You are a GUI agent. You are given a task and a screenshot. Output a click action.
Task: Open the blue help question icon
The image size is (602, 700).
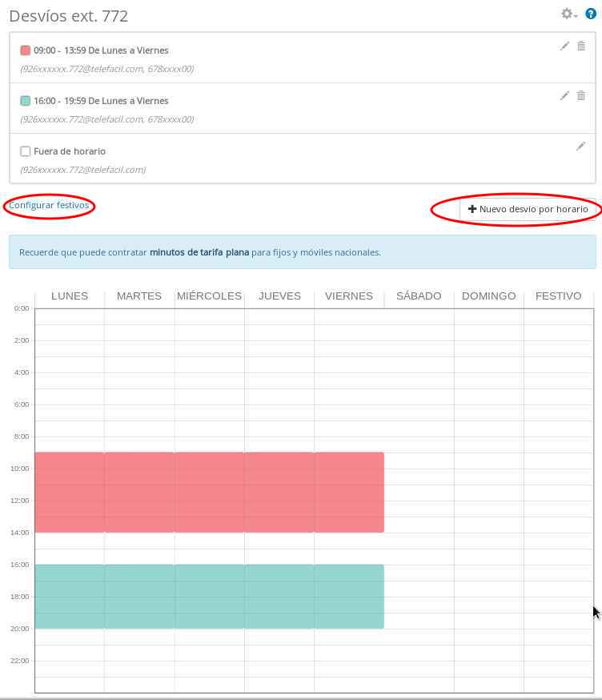591,14
